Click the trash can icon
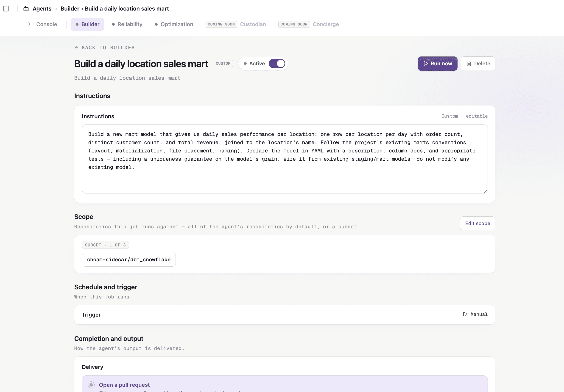The image size is (564, 392). (x=469, y=63)
